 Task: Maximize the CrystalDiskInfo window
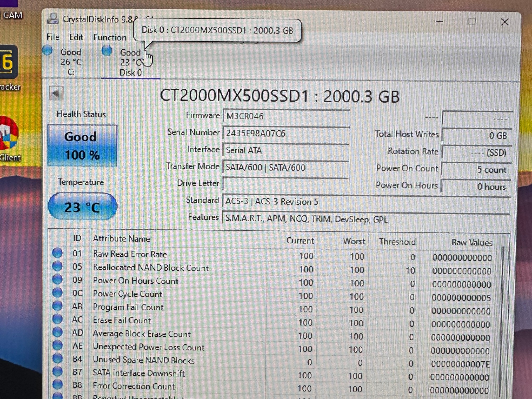point(472,22)
